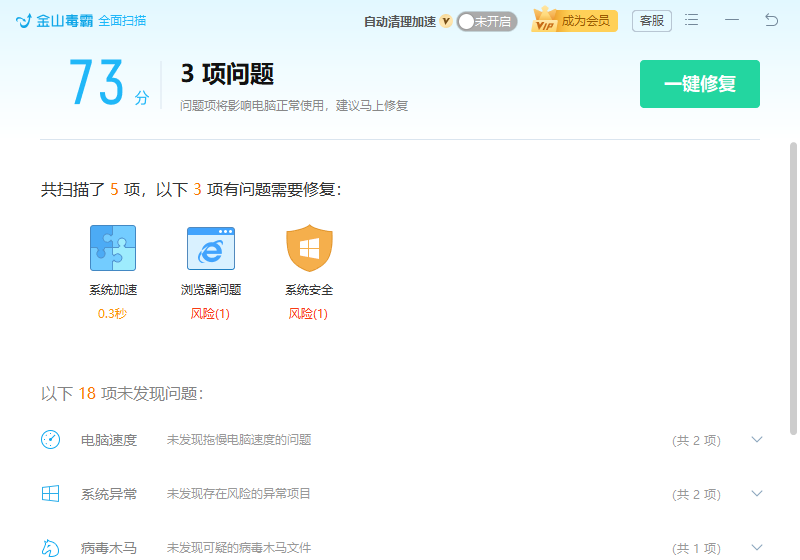Toggle the 自动清理加速 switch on
Screen dimensions: 800x560
487,21
